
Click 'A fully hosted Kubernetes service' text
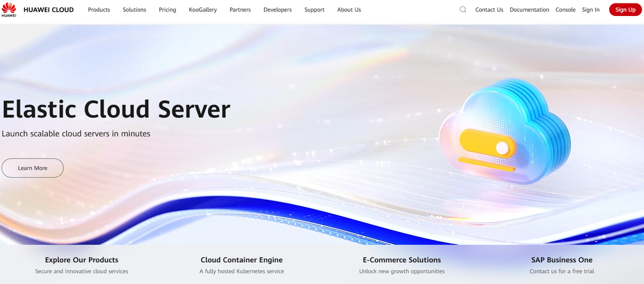[x=241, y=271]
